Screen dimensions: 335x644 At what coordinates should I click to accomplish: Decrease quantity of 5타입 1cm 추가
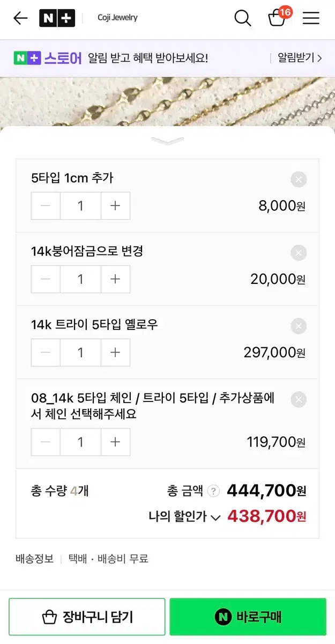click(45, 206)
